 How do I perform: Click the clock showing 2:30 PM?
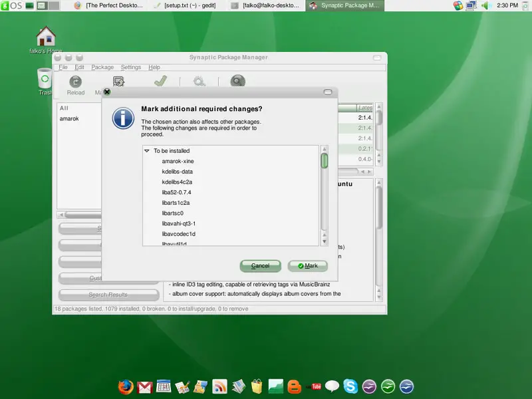507,5
